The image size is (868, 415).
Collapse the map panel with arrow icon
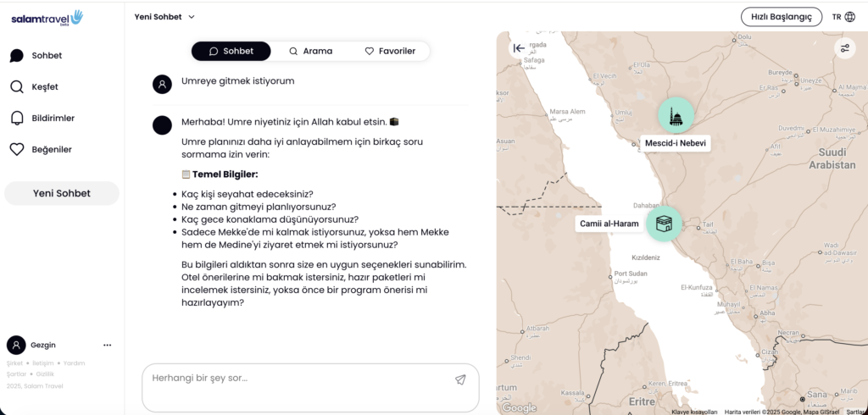pos(518,48)
